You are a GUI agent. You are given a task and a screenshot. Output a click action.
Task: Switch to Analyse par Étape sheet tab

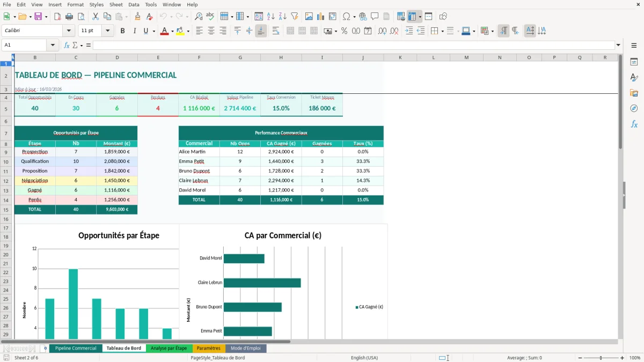169,348
